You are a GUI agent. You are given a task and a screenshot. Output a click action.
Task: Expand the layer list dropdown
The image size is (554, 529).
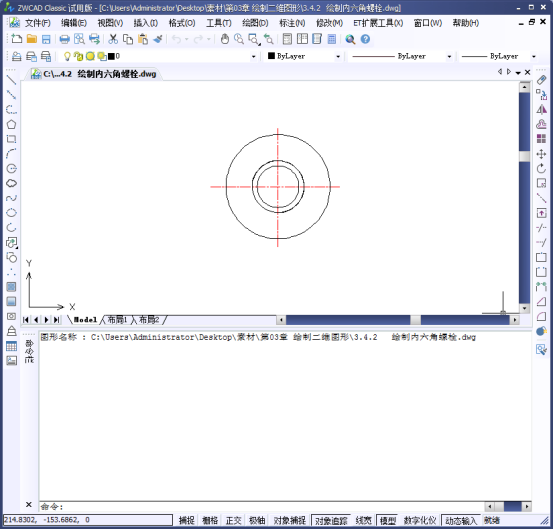click(x=253, y=57)
